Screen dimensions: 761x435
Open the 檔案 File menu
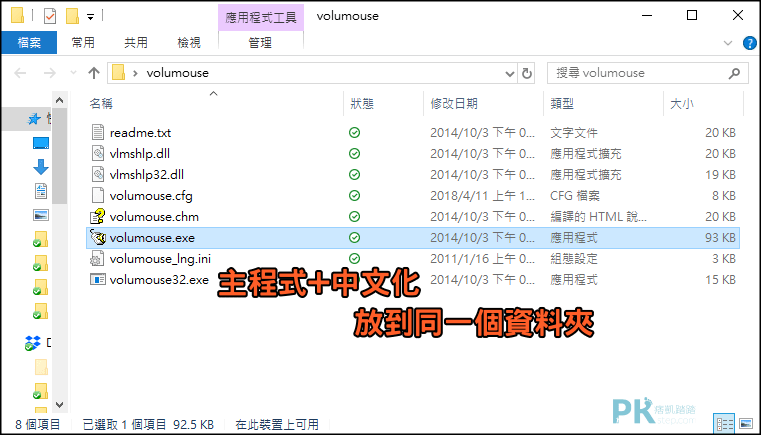coord(29,43)
